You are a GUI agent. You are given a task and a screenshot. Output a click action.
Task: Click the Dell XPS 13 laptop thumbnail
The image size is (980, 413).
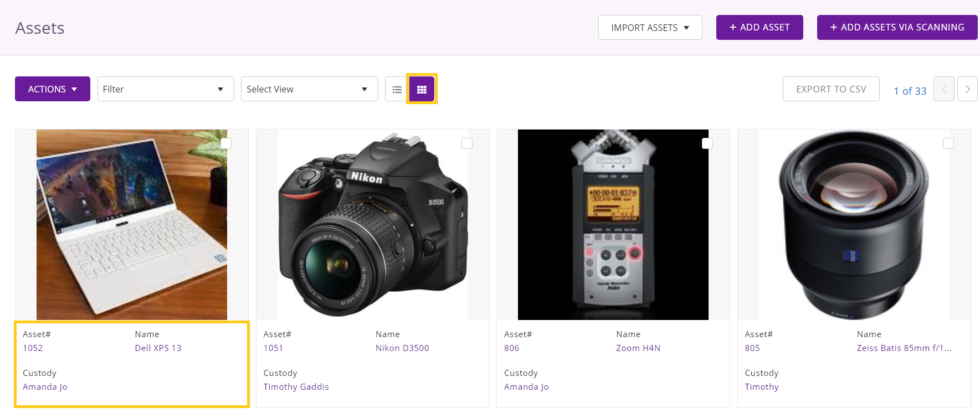pos(132,225)
